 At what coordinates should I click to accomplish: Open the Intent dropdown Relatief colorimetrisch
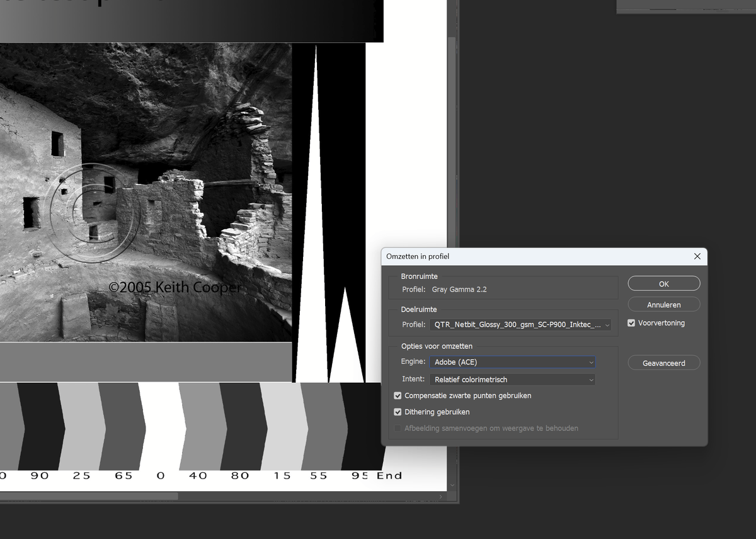(512, 380)
